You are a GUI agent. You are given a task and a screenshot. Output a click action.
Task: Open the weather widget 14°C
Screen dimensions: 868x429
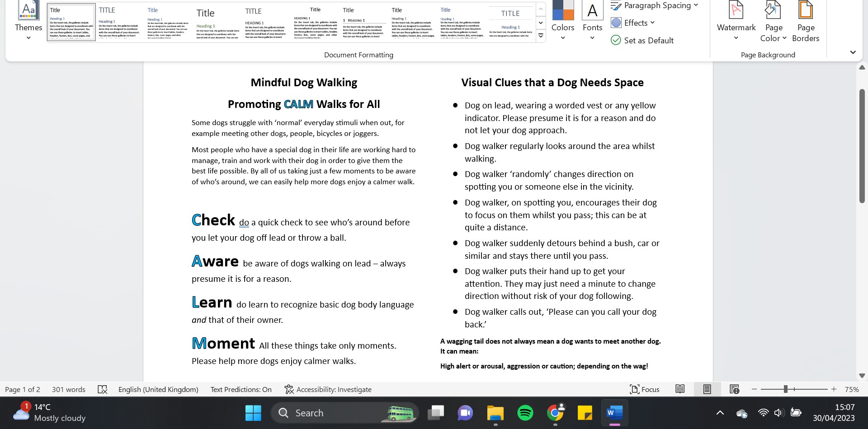pyautogui.click(x=49, y=413)
